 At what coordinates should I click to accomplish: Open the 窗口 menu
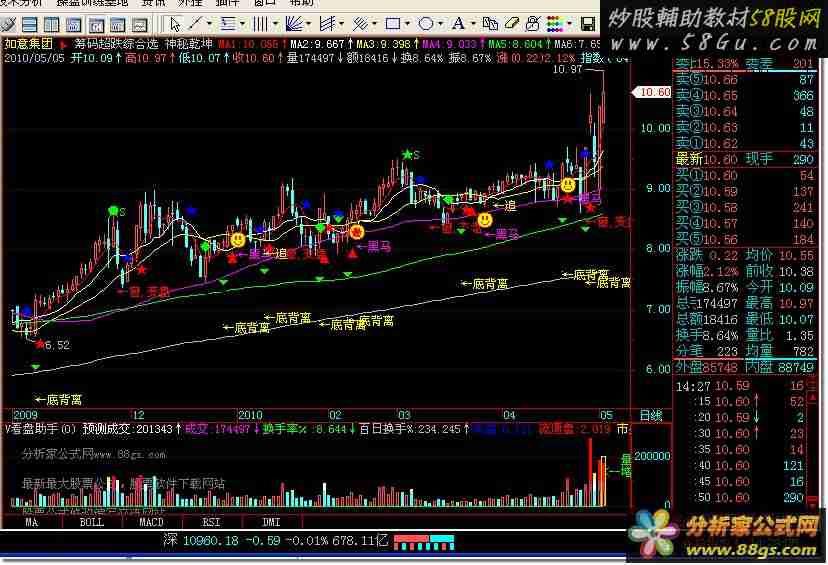point(265,3)
